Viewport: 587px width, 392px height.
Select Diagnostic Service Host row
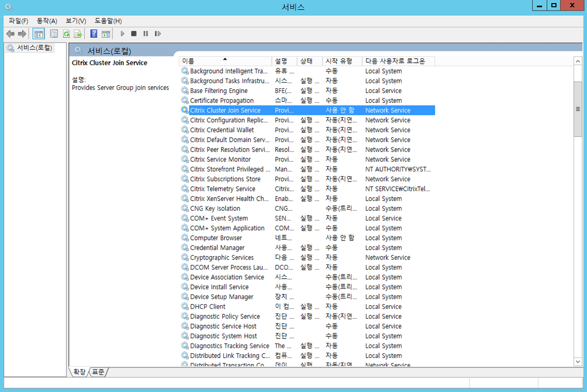307,326
